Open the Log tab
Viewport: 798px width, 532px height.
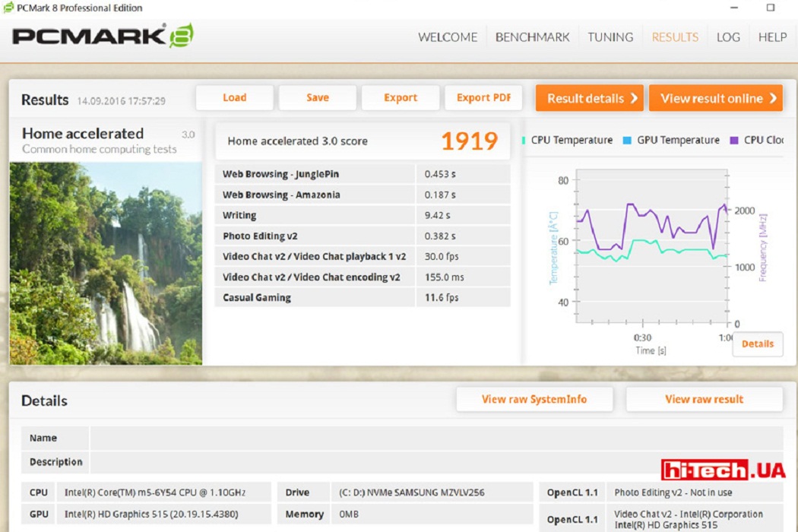click(x=728, y=37)
